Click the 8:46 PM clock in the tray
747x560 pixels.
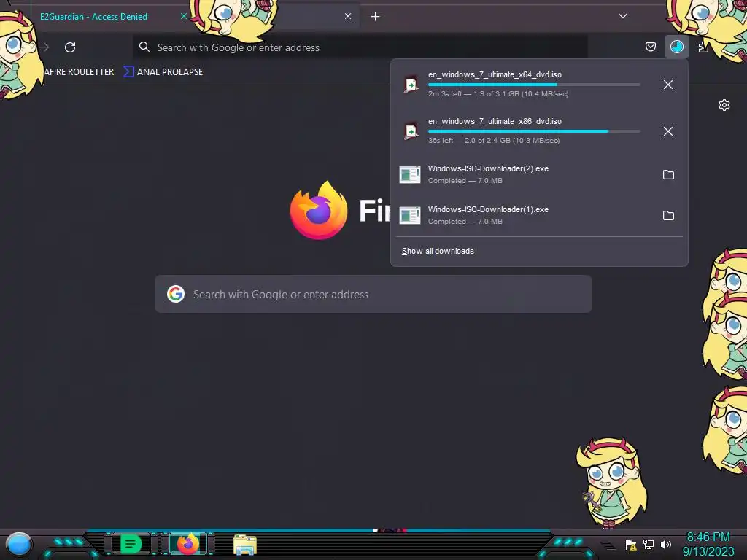tap(708, 537)
